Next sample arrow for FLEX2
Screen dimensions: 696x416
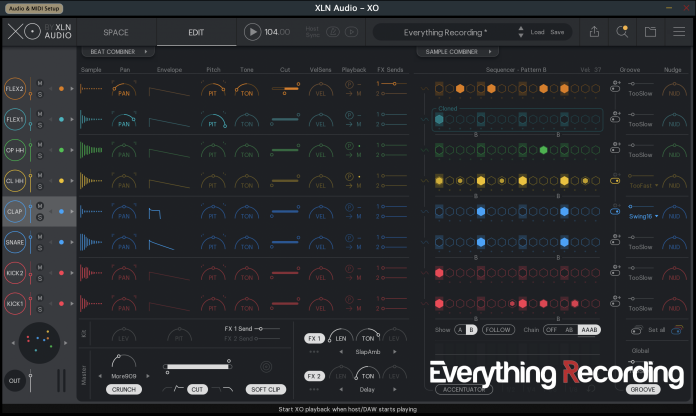pos(72,88)
